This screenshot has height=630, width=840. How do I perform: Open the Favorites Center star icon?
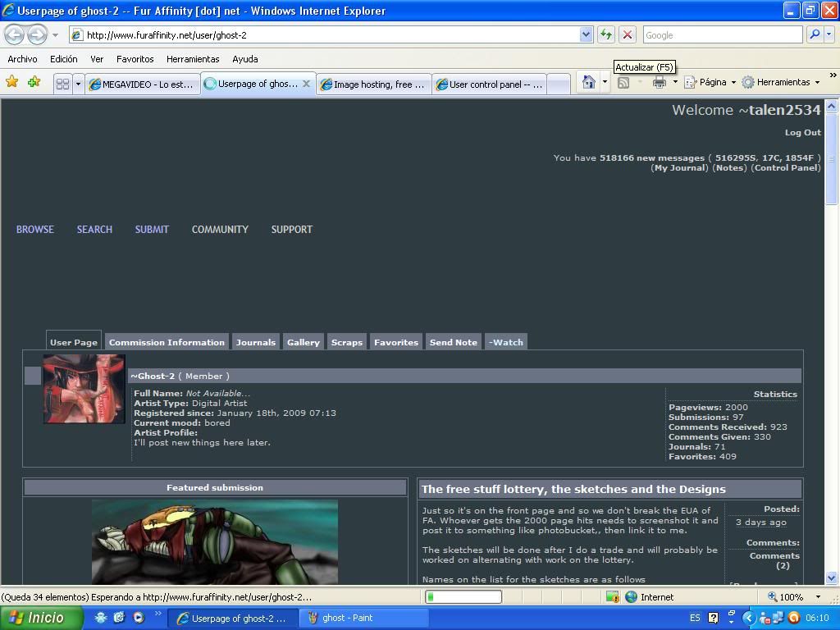(12, 82)
